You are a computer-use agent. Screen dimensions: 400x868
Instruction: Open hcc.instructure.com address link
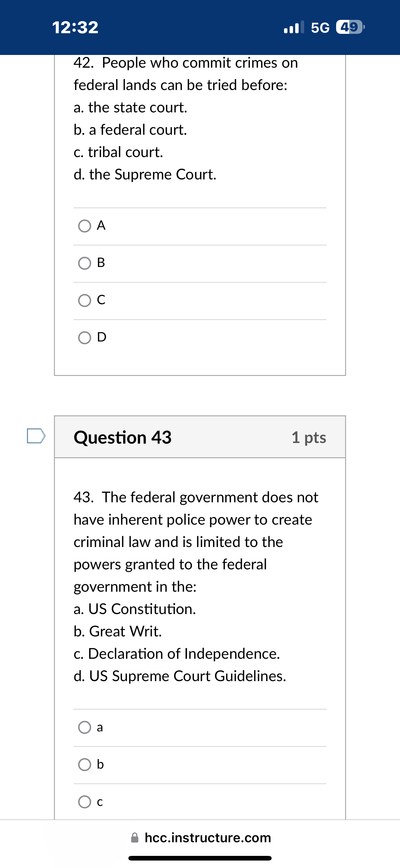208,838
